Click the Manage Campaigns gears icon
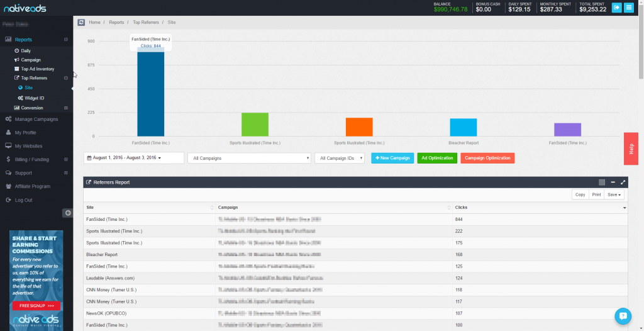Viewport: 644px width, 331px height. click(8, 119)
